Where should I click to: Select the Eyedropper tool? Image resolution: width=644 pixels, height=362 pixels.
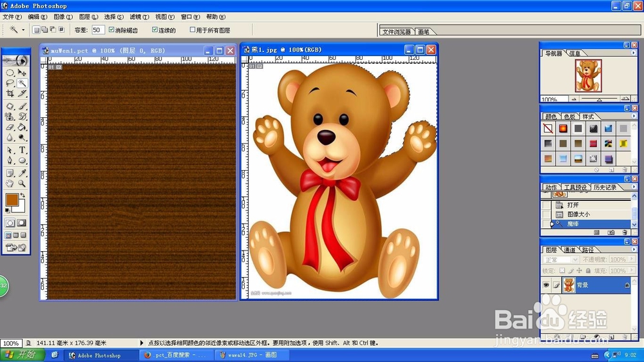(22, 173)
